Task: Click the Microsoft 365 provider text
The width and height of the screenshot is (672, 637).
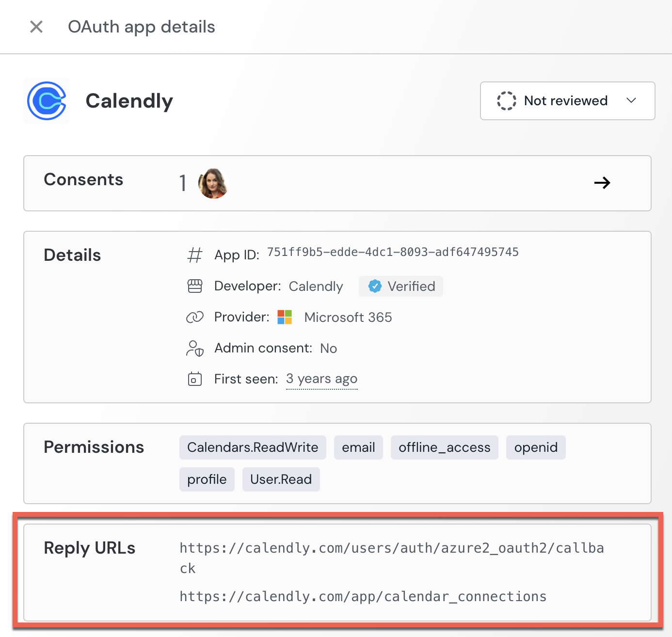Action: click(x=348, y=318)
